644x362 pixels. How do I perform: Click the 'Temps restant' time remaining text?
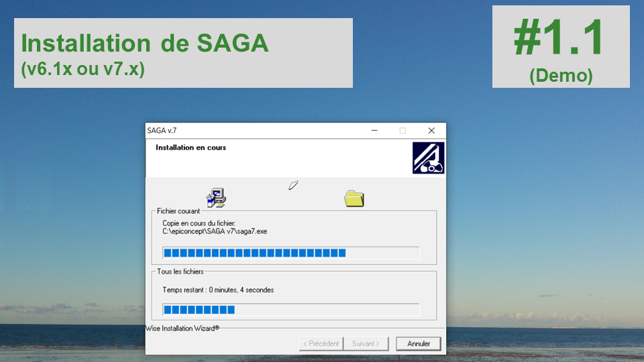pos(218,290)
